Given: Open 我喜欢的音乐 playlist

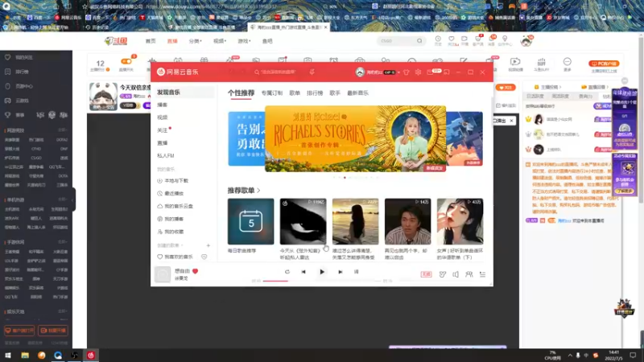Looking at the screenshot, I should 179,257.
